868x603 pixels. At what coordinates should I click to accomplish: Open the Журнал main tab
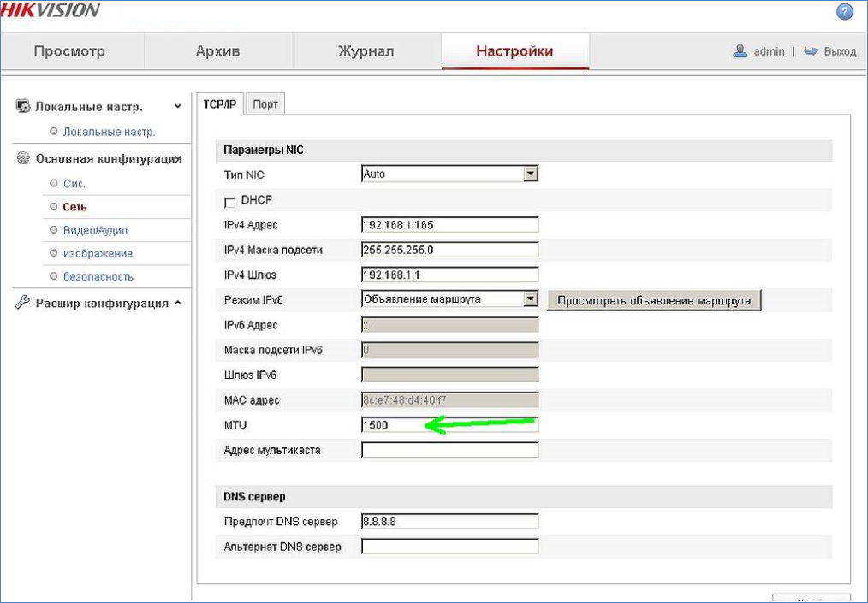tap(366, 51)
